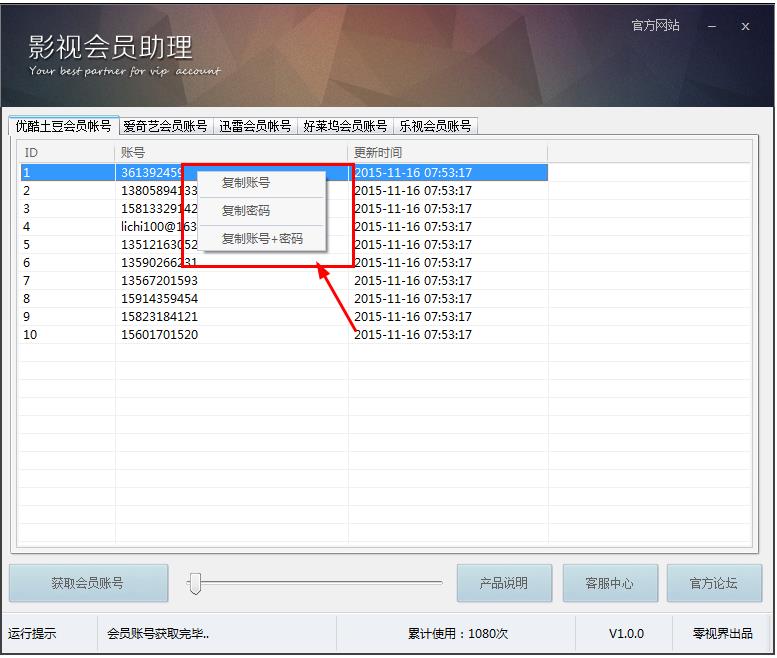777x658 pixels.
Task: Open 产品说明
Action: pyautogui.click(x=503, y=583)
